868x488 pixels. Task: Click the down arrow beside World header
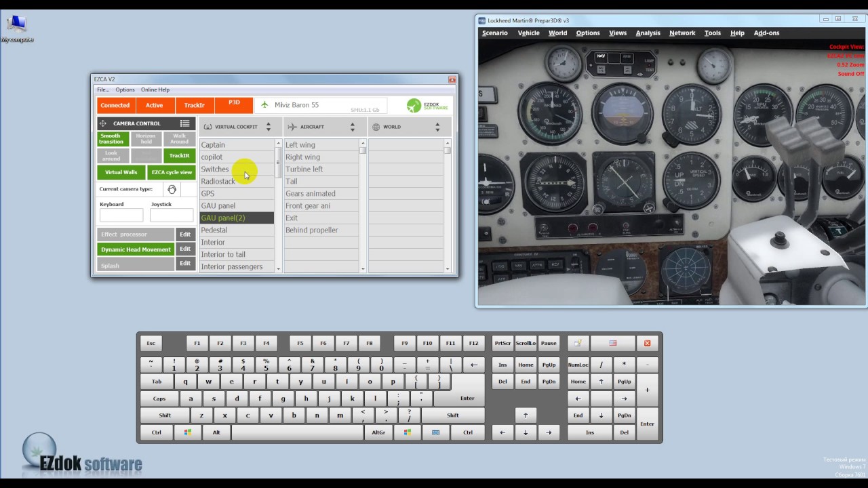click(x=437, y=129)
